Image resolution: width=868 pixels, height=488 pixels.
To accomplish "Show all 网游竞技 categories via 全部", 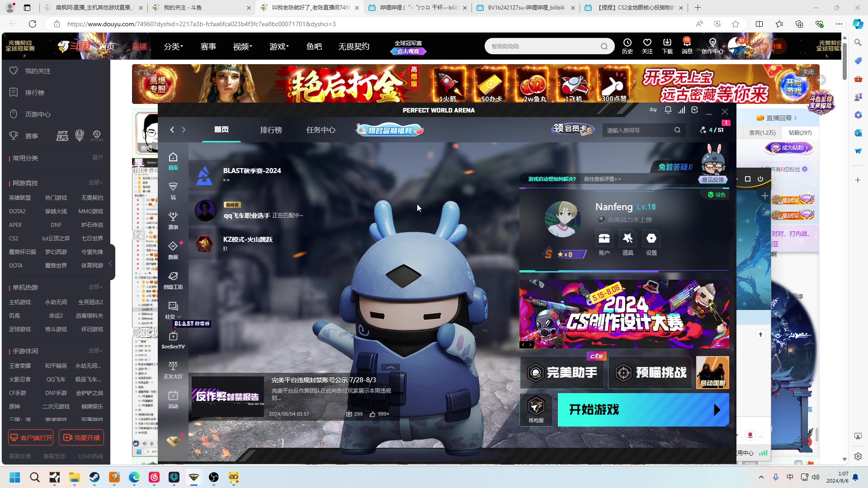I will coord(95,183).
